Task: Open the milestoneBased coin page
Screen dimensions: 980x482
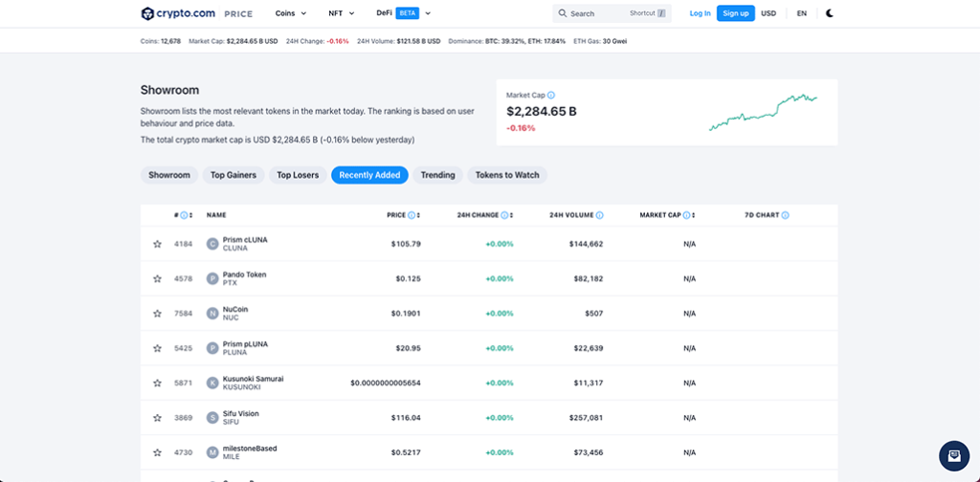Action: click(250, 449)
